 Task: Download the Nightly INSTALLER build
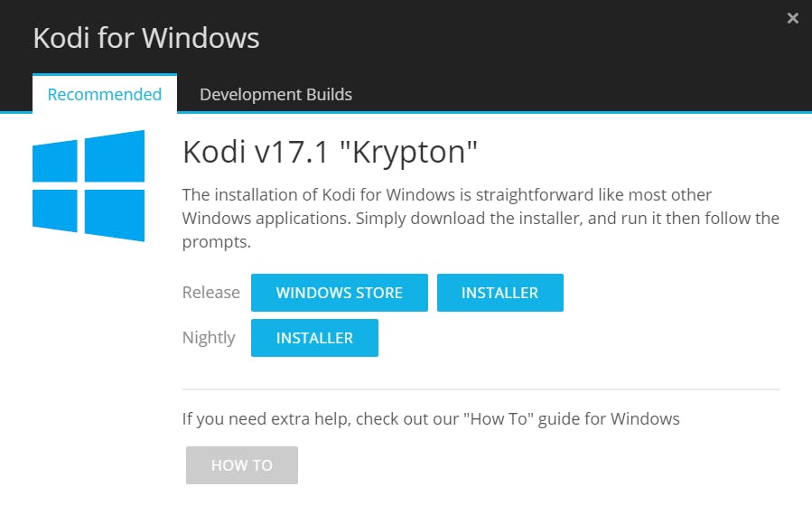tap(314, 338)
